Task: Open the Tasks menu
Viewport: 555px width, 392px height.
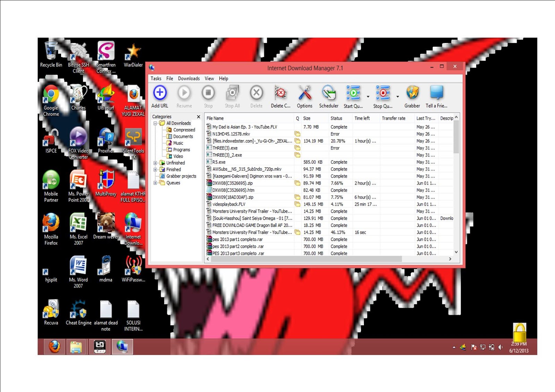Action: 156,79
